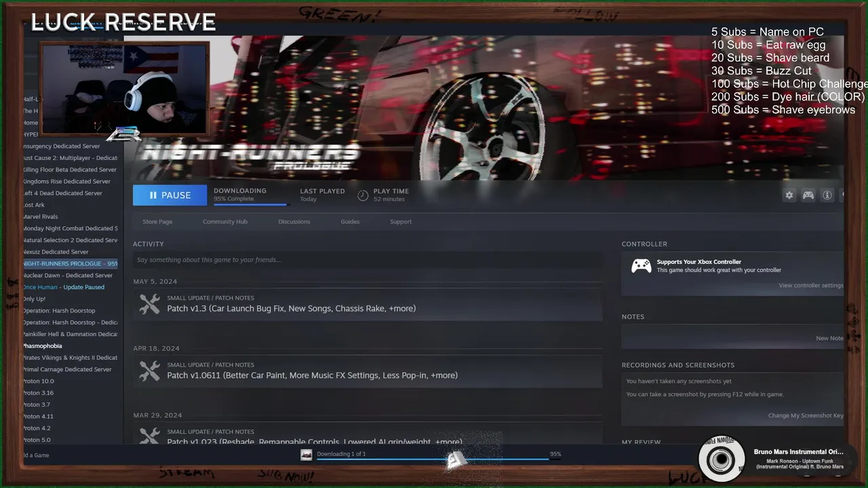The height and width of the screenshot is (488, 868).
Task: Open the Store Page tab
Action: [x=157, y=222]
